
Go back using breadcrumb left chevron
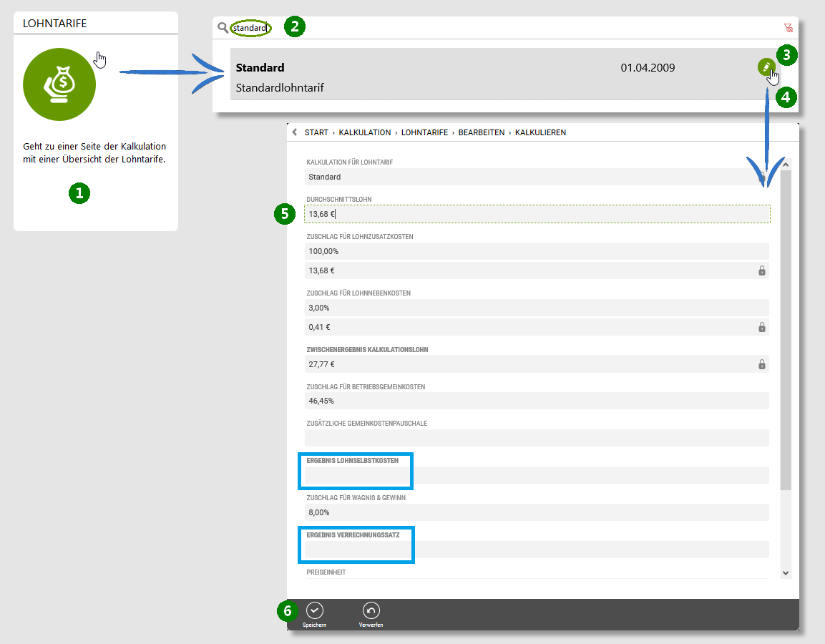pos(294,132)
